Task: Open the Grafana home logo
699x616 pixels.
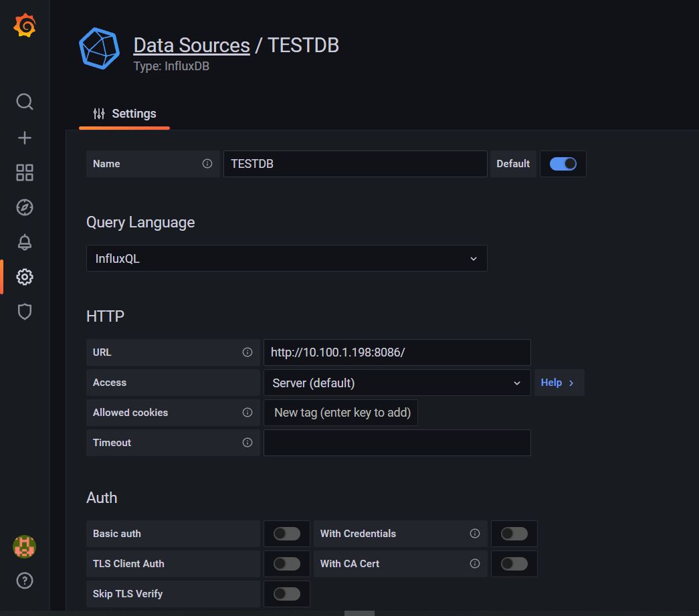Action: pyautogui.click(x=25, y=25)
